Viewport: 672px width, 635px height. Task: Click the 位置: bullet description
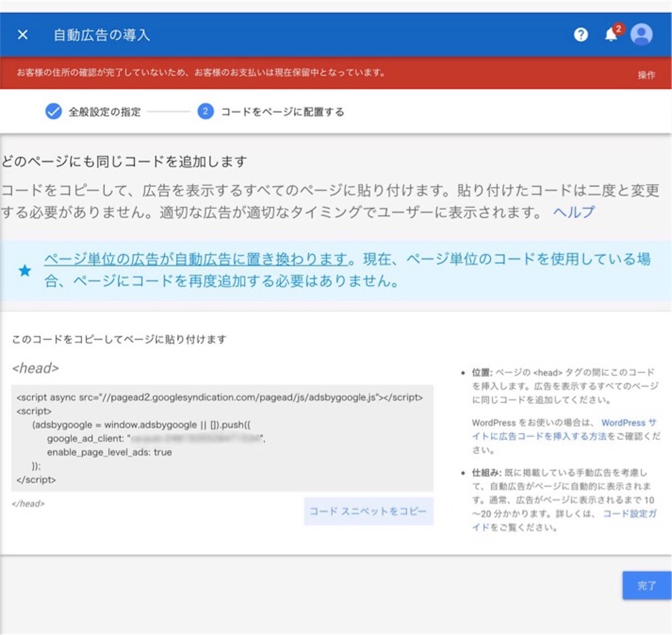565,386
